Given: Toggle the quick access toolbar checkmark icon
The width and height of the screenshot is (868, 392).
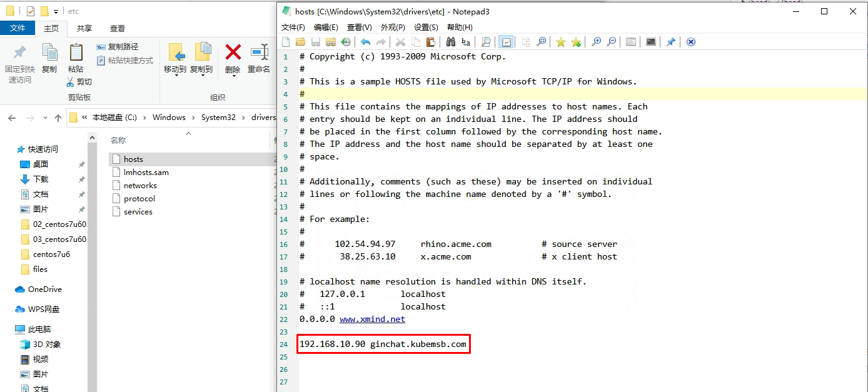Looking at the screenshot, I should (x=31, y=11).
